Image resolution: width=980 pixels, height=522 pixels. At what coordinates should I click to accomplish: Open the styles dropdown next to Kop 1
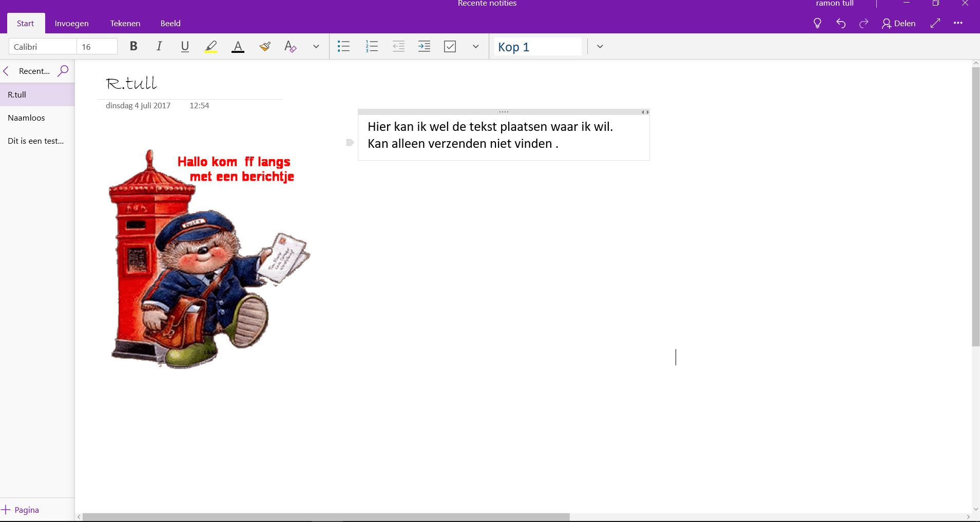(x=600, y=47)
